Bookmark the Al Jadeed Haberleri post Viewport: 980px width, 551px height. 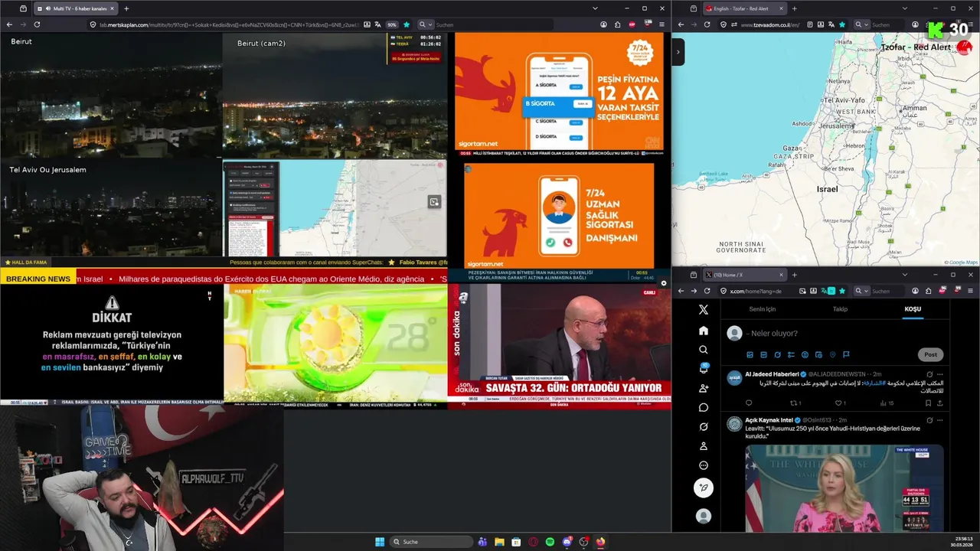tap(928, 403)
